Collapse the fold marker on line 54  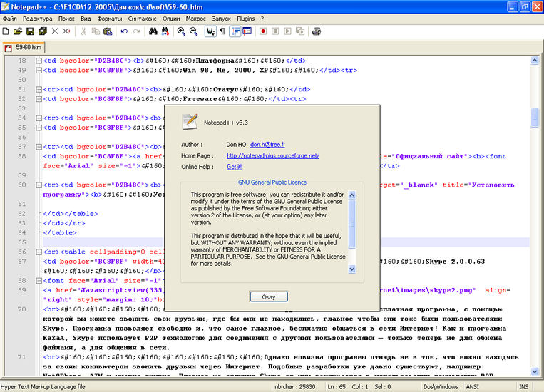click(x=39, y=118)
